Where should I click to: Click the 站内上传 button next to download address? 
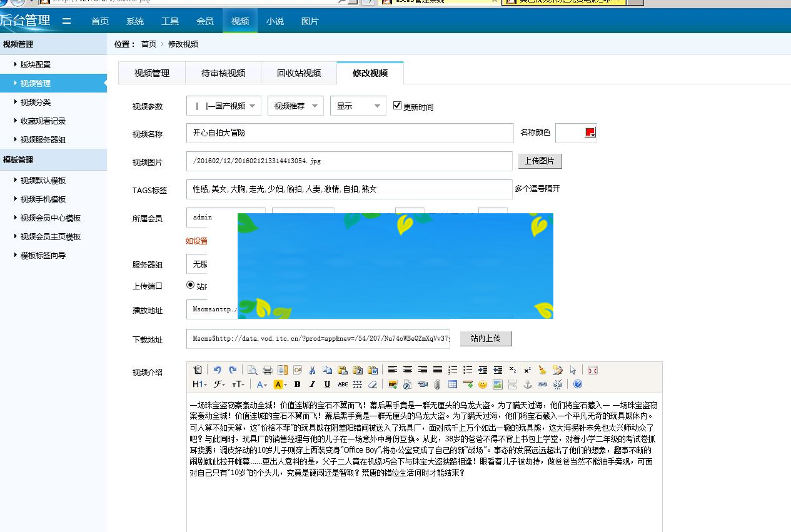coord(486,338)
